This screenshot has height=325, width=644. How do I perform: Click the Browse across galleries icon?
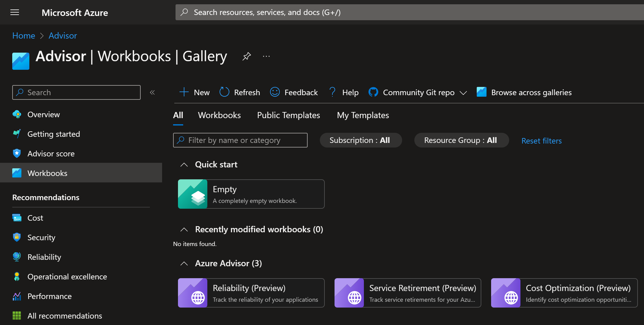tap(482, 92)
